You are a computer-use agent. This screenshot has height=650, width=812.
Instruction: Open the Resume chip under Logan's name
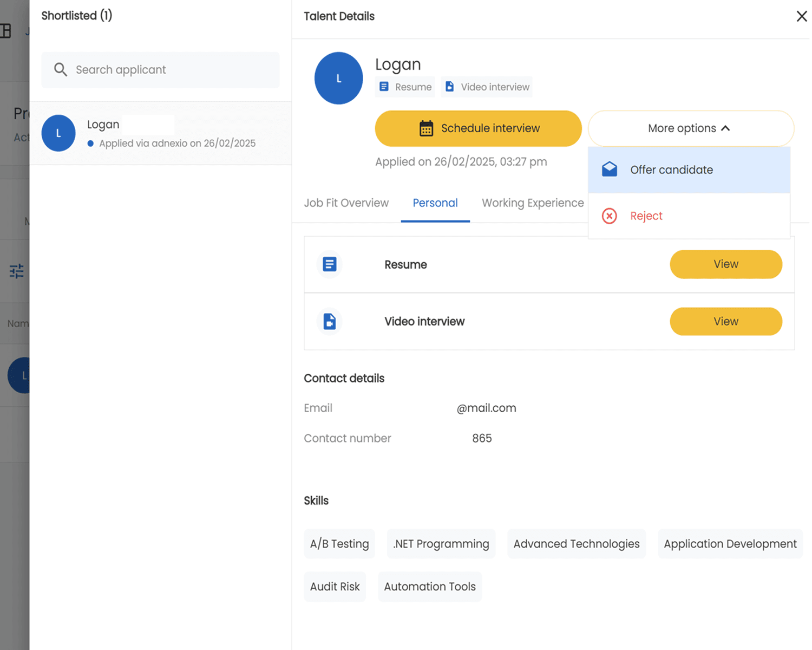click(x=405, y=87)
